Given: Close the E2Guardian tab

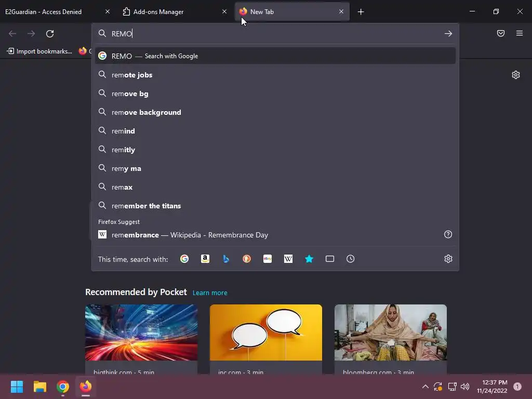Looking at the screenshot, I should [108, 11].
